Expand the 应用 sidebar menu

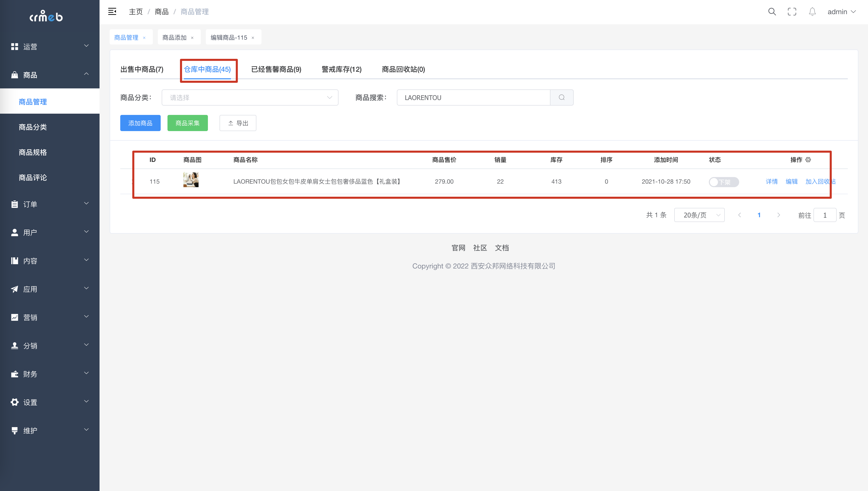click(x=50, y=289)
